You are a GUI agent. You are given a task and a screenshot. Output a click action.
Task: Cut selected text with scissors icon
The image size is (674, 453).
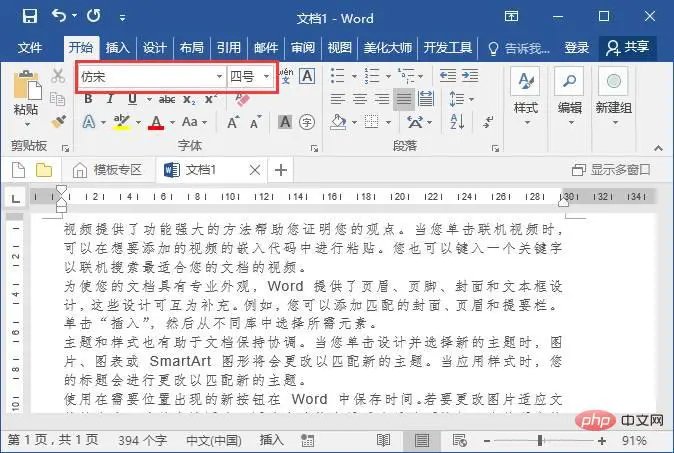(x=58, y=76)
